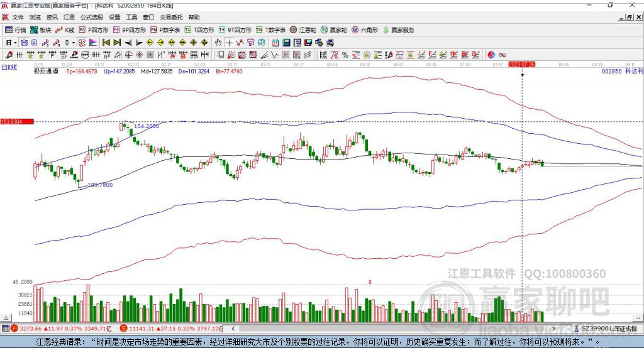Viewport: 644px width, 348px height.
Task: Click the Bt=77.4740 indicator value
Action: [229, 71]
